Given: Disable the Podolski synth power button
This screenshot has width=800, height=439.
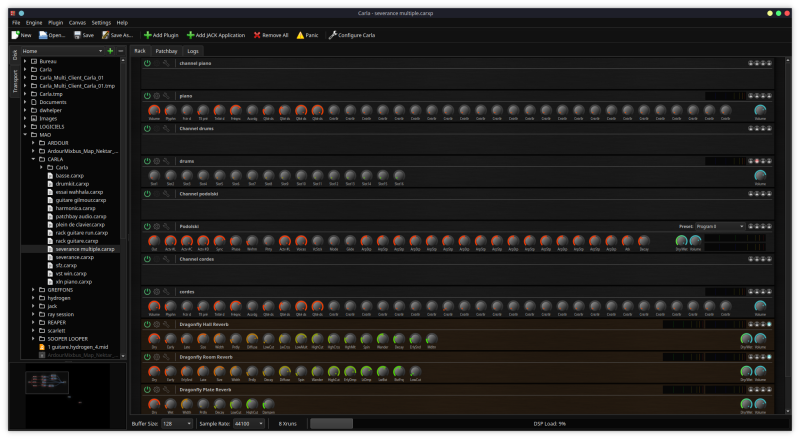Looking at the screenshot, I should pos(147,227).
